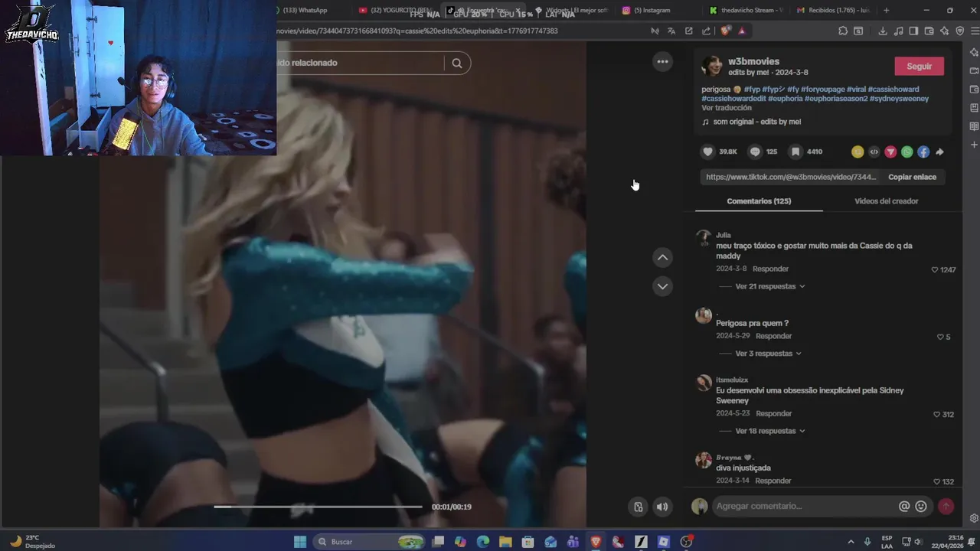The width and height of the screenshot is (980, 551).
Task: Follow w3bmovies with 'Seguir' button
Action: pyautogui.click(x=919, y=66)
